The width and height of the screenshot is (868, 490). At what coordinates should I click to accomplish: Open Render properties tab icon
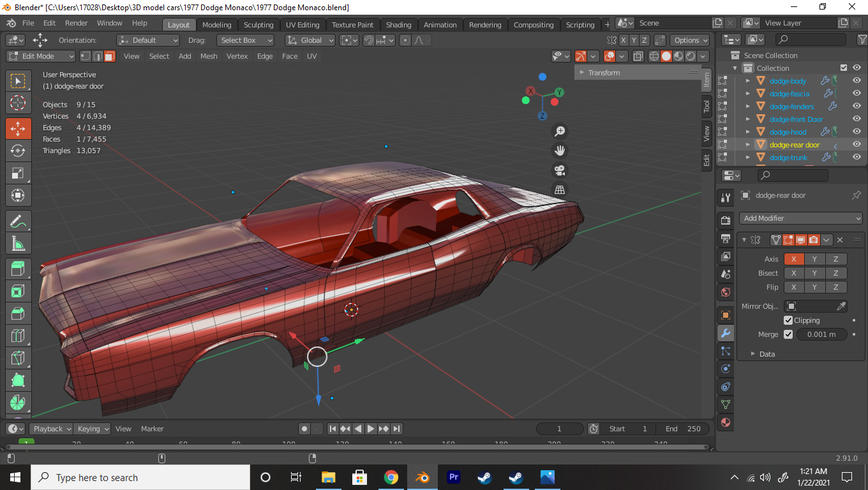(x=726, y=220)
